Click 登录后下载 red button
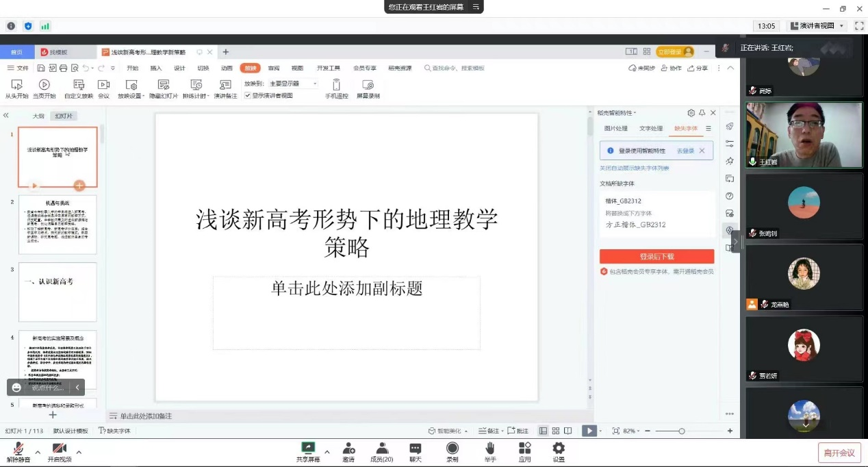Image resolution: width=868 pixels, height=467 pixels. pyautogui.click(x=656, y=256)
